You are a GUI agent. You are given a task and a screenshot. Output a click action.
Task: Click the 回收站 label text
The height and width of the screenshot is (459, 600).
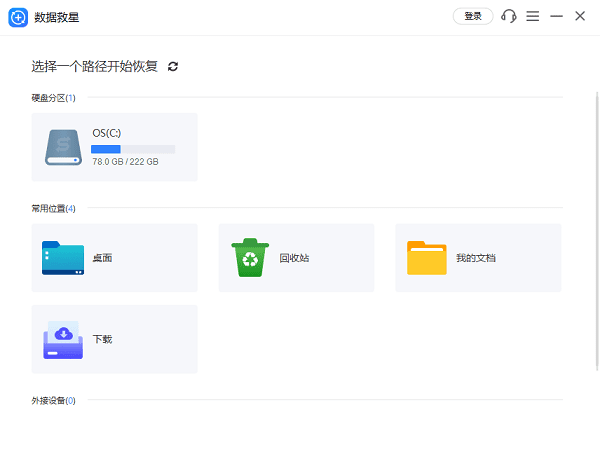tap(294, 258)
